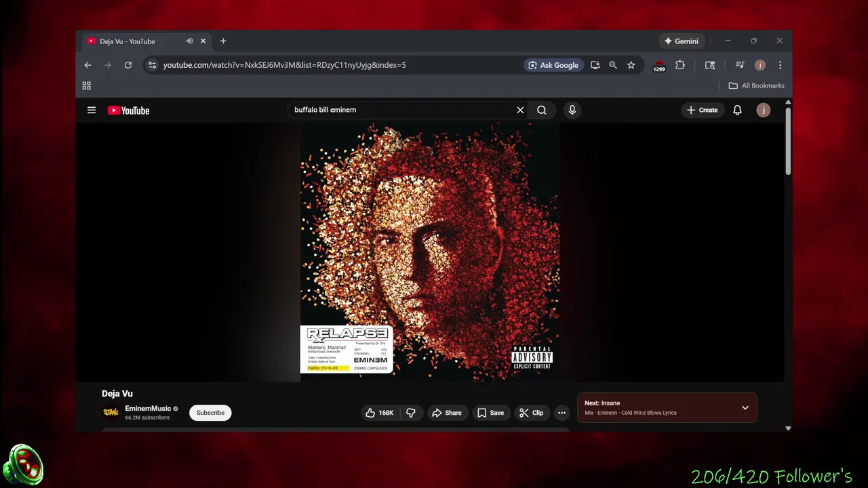This screenshot has width=868, height=488.
Task: Bookmark this page with star icon
Action: tap(631, 65)
